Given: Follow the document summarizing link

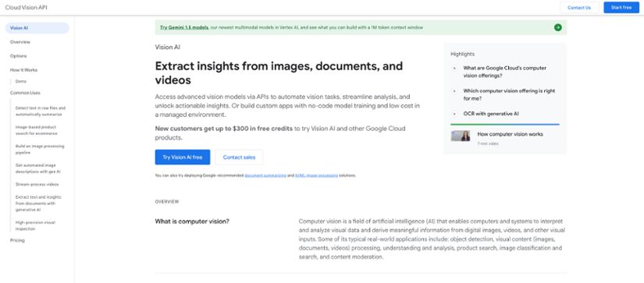Looking at the screenshot, I should click(x=265, y=175).
